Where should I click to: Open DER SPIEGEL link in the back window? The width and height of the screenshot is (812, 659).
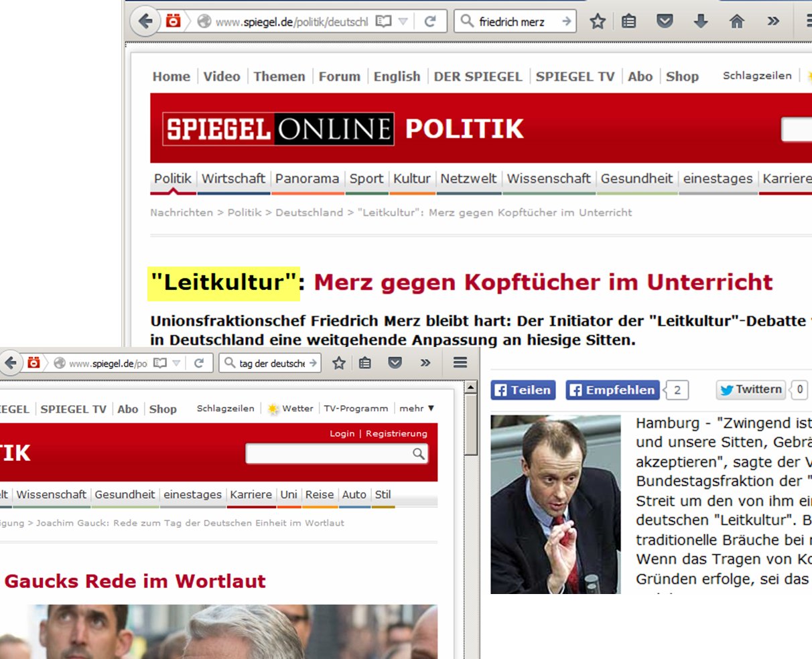coord(478,76)
